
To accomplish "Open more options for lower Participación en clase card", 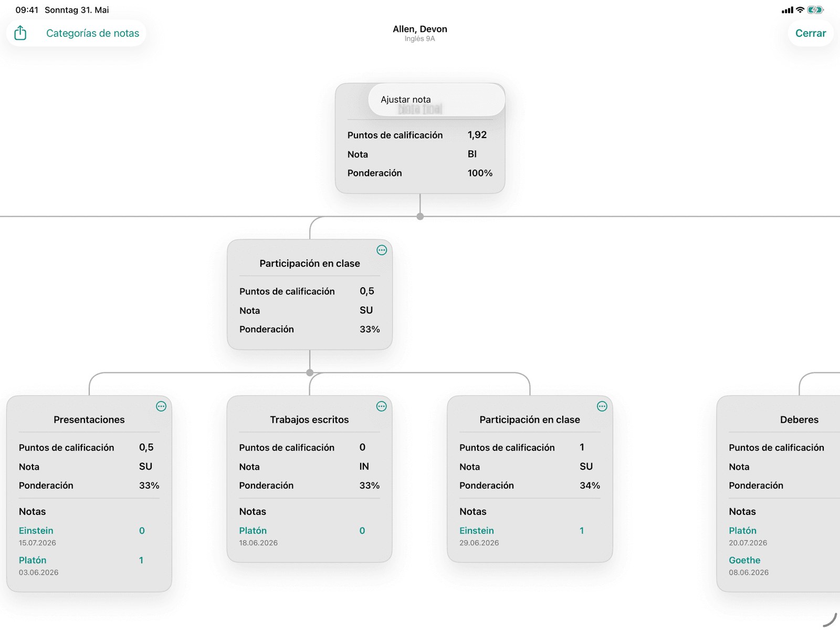I will (602, 406).
